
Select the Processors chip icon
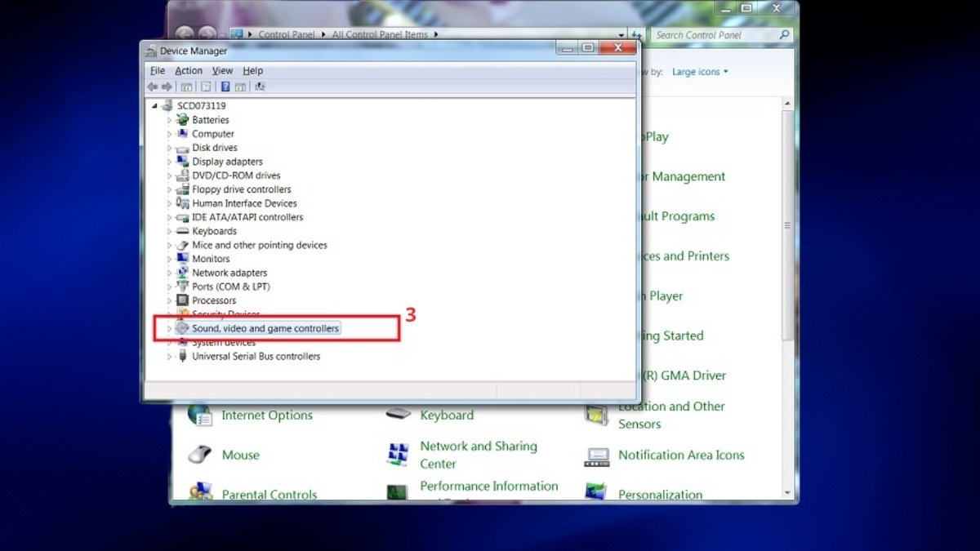(x=183, y=300)
